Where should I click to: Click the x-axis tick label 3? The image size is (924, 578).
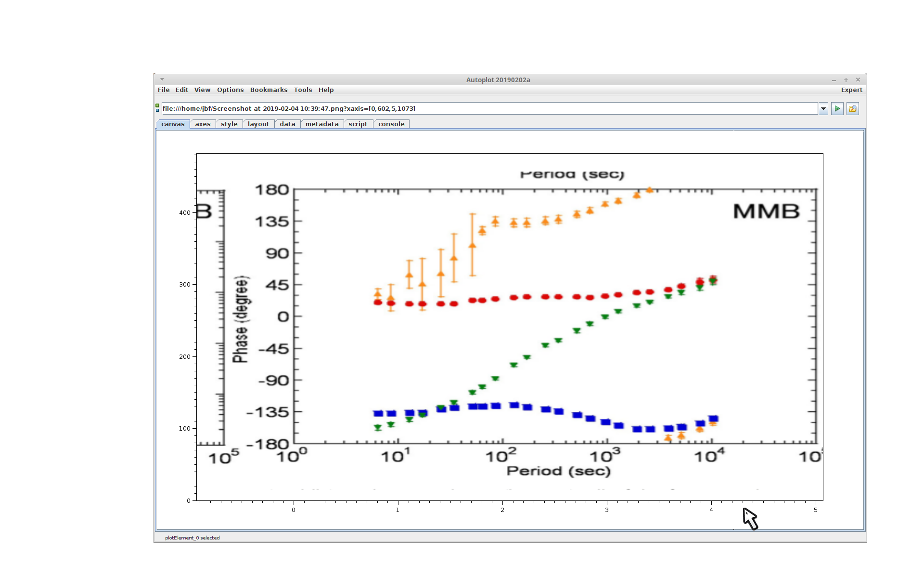(607, 510)
